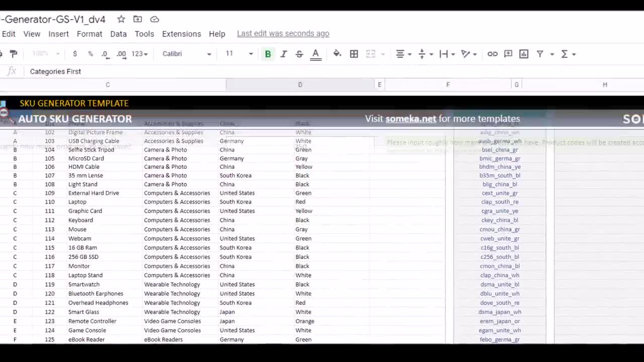Click product ID cell 116
The width and height of the screenshot is (644, 362).
(49, 257)
